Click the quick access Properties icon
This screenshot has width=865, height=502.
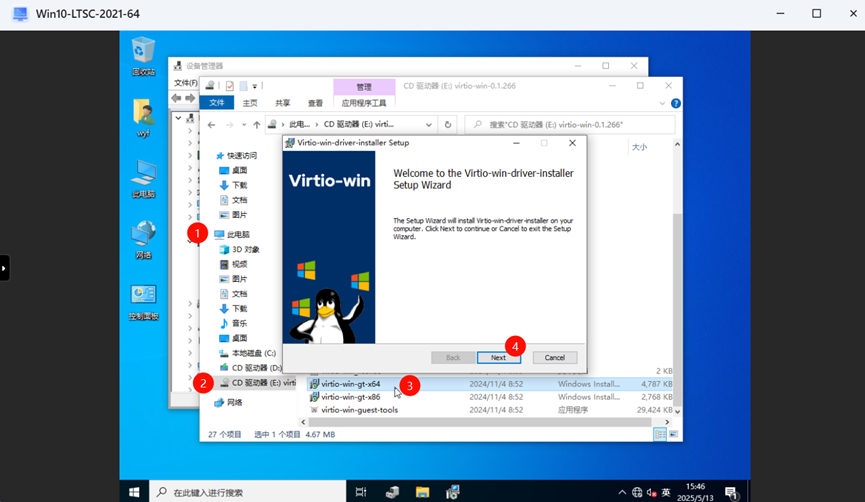[x=229, y=86]
